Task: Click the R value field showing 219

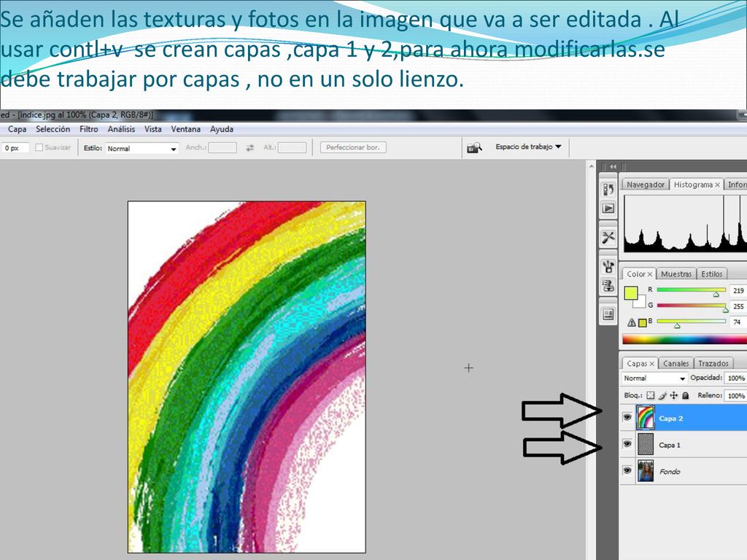Action: tap(738, 290)
